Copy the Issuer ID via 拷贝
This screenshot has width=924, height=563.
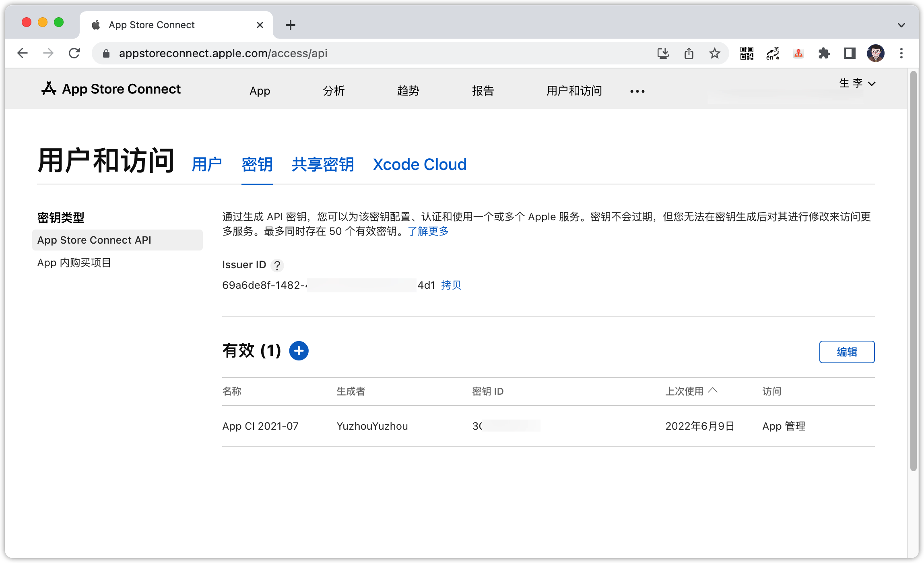(x=451, y=285)
